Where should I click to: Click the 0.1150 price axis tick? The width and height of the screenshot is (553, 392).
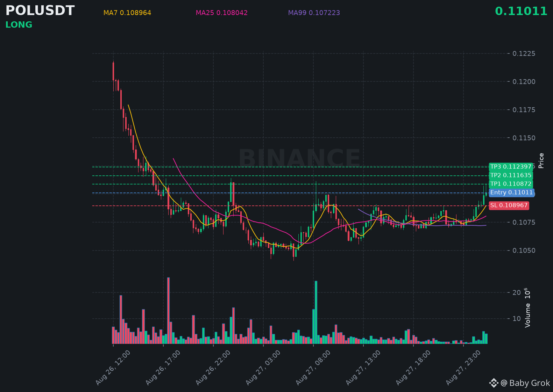(524, 138)
